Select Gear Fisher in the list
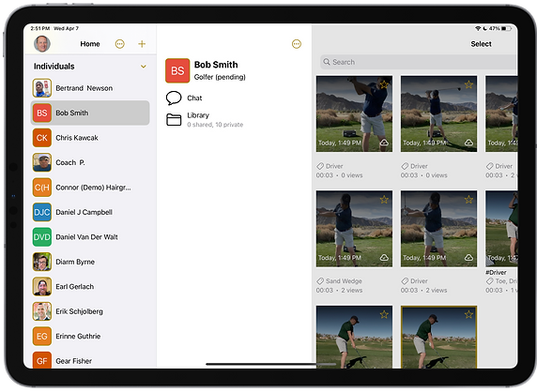Screen dimensions: 537x392 [x=90, y=360]
